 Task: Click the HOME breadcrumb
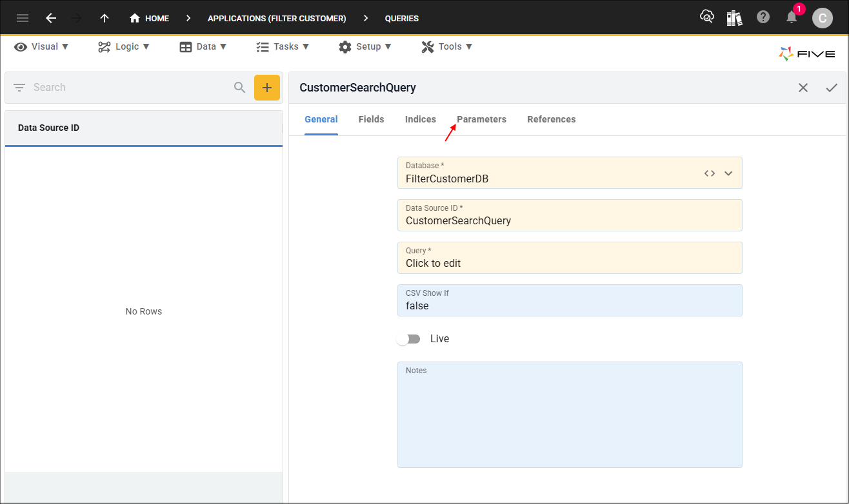[149, 18]
